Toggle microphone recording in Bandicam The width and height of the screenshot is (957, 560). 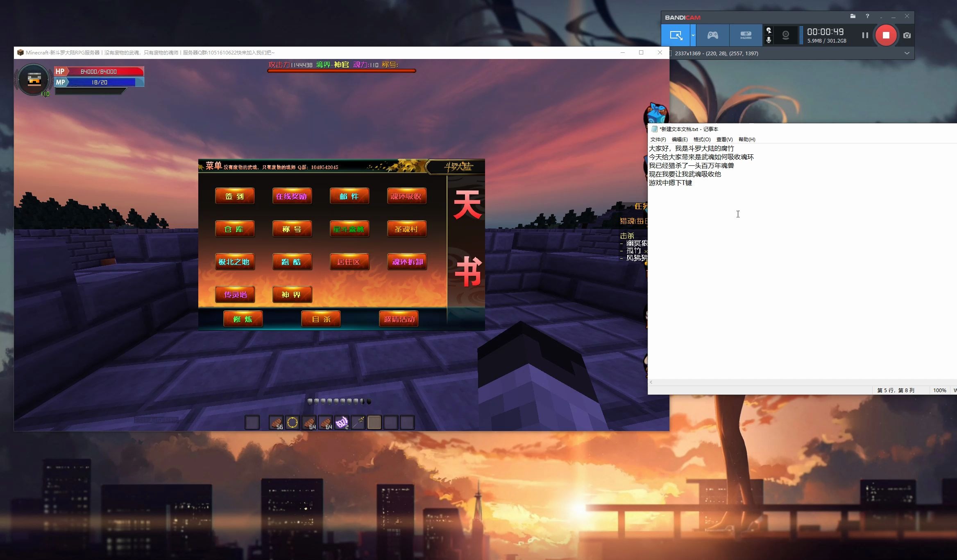tap(769, 40)
